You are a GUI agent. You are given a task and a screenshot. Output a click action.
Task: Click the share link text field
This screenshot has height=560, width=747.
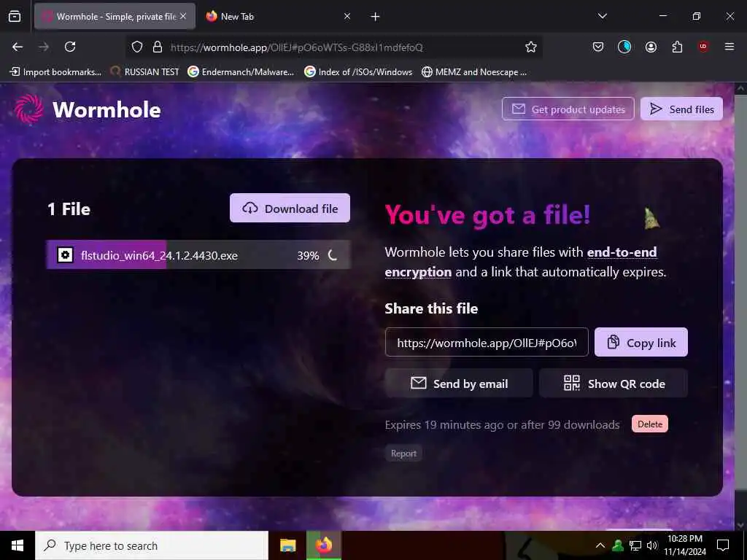(487, 343)
